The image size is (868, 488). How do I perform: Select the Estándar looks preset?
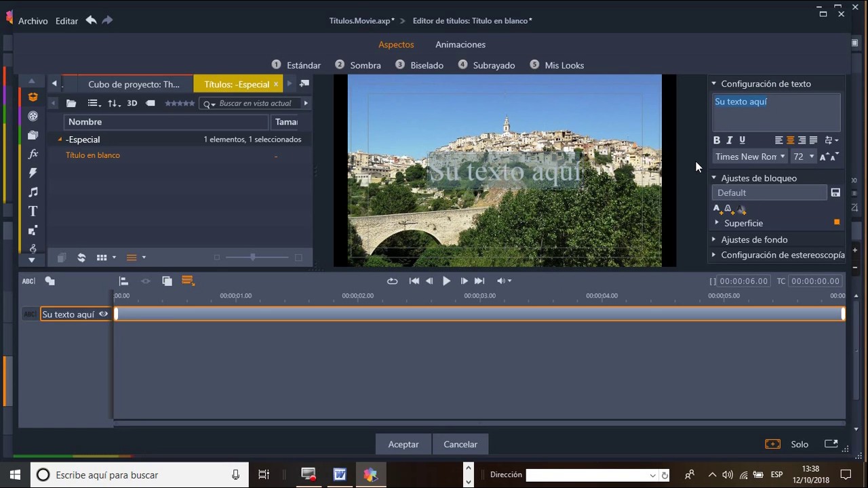[x=296, y=65]
